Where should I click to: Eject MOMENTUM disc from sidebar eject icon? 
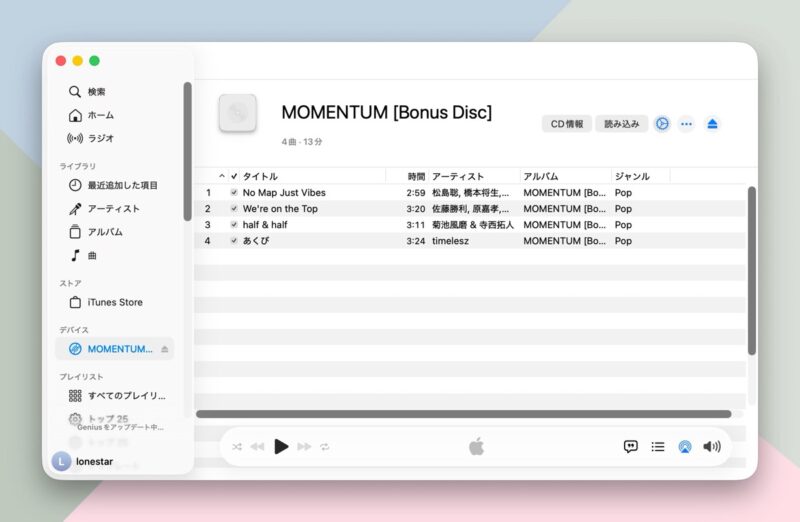coord(164,349)
